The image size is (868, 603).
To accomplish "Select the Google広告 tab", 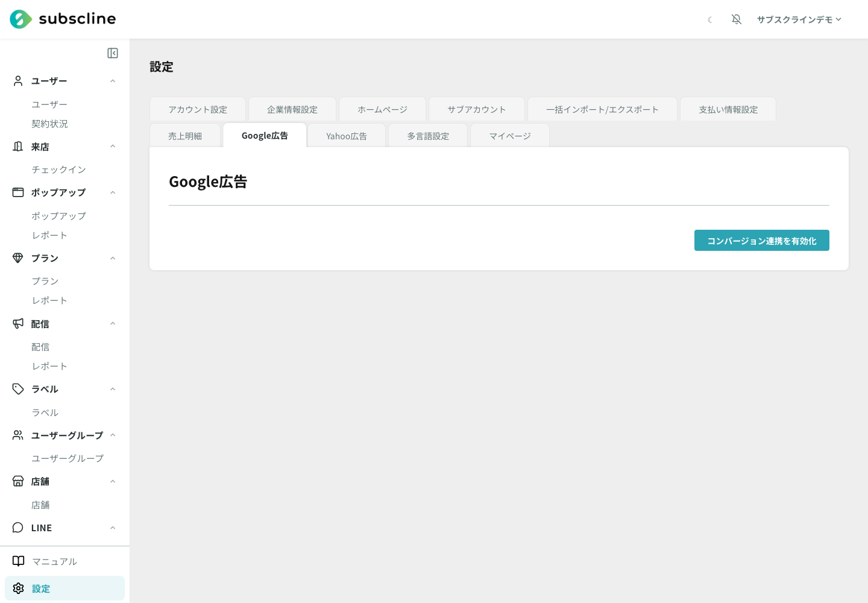I will [265, 135].
